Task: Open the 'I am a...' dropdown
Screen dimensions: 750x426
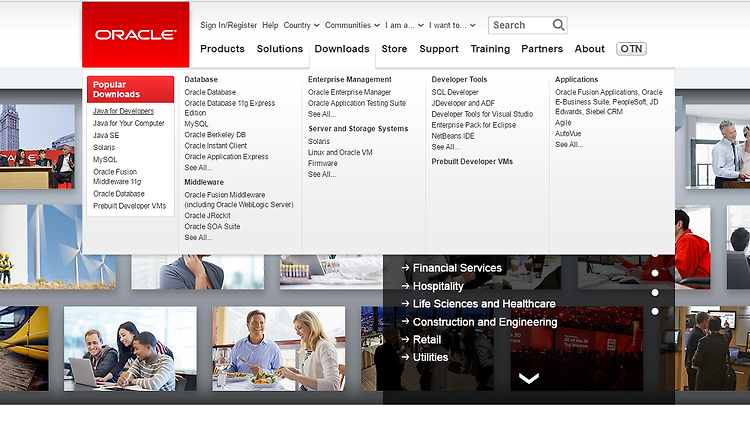Action: click(404, 25)
